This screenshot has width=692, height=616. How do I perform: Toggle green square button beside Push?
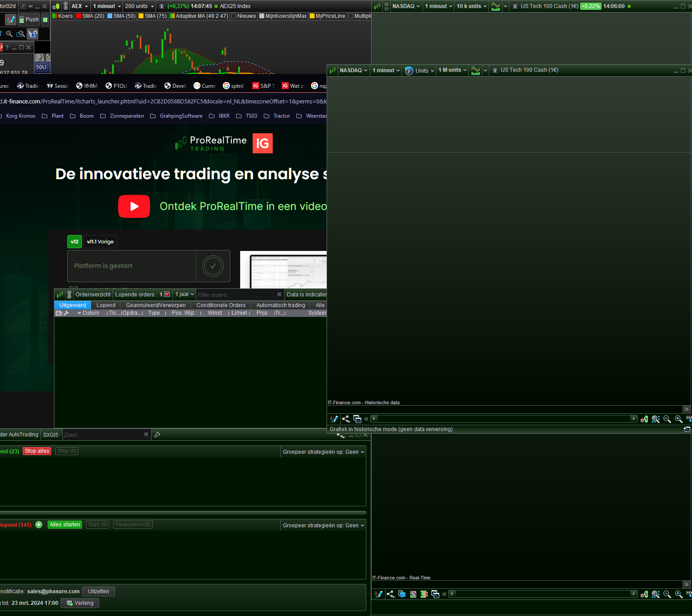pyautogui.click(x=45, y=20)
